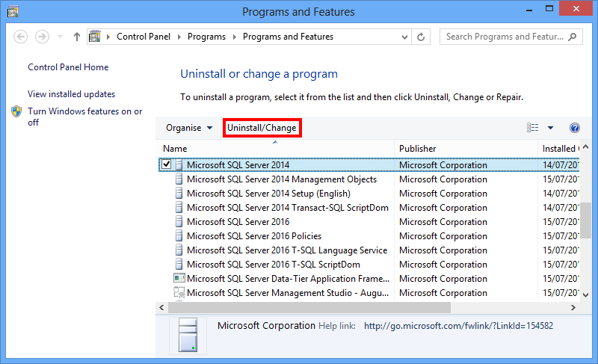Viewport: 598px width, 364px height.
Task: Click icon of SQL Server 2016 Policies
Action: point(179,236)
